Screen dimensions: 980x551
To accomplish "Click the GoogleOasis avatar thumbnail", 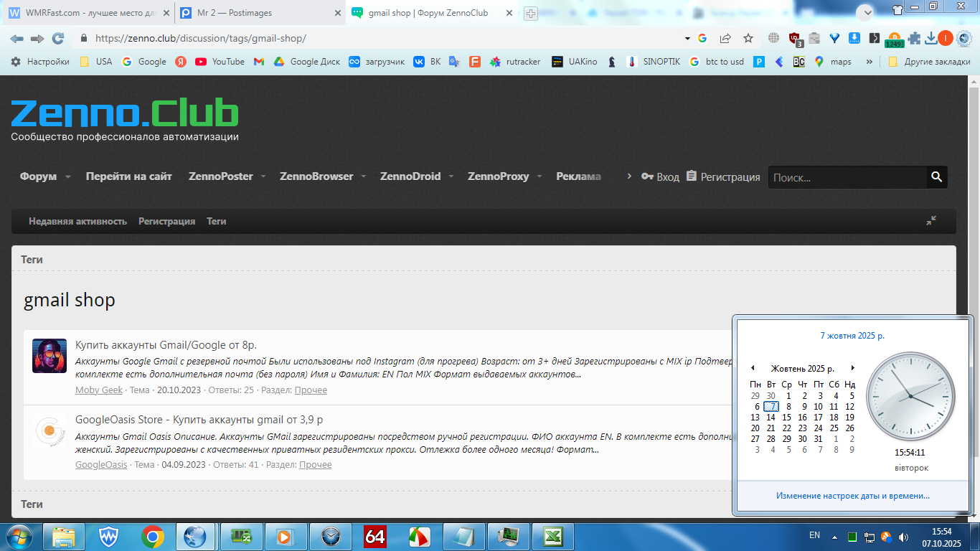I will [50, 430].
